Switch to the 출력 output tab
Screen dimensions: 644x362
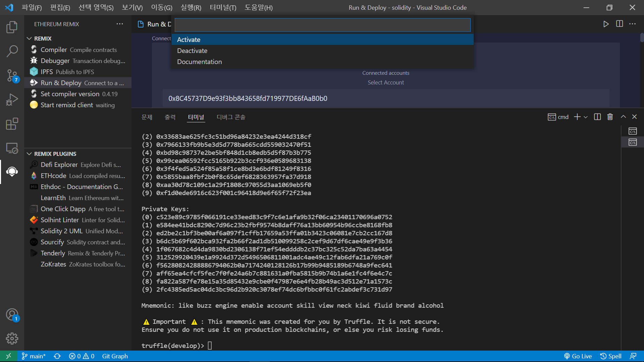click(170, 117)
